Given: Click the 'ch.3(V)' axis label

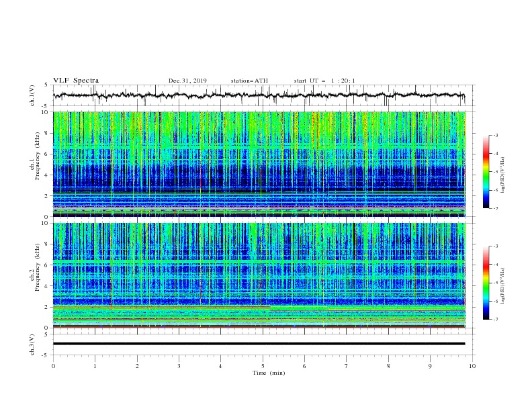Looking at the screenshot, I should coord(32,345).
